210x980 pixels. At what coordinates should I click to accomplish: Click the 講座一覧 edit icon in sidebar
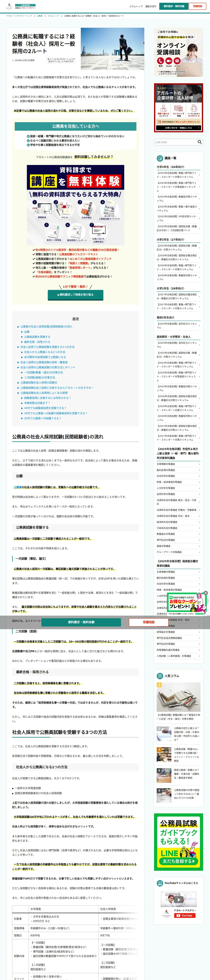coord(160,158)
